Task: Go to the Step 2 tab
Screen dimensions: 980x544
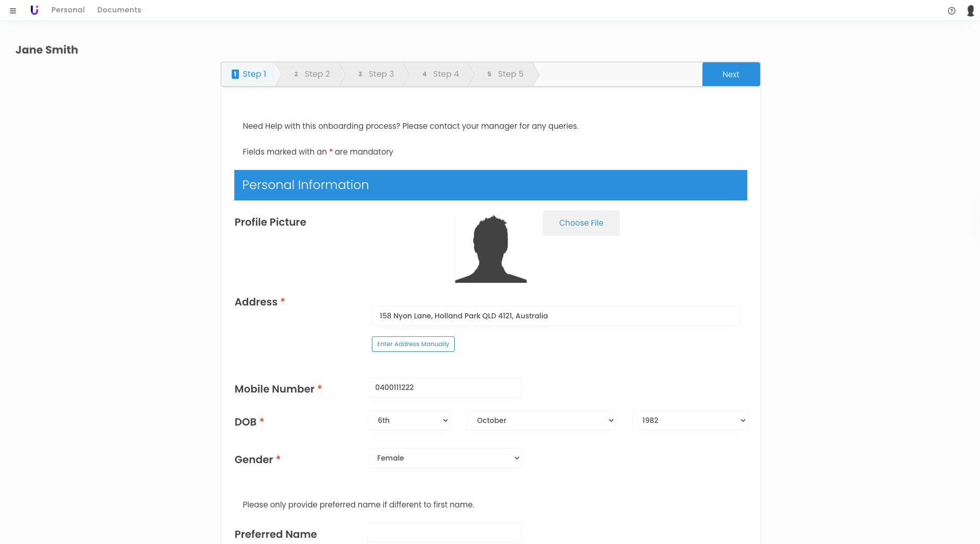Action: 312,74
